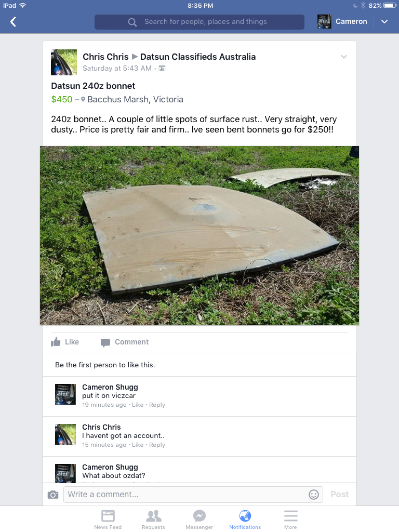
Task: Open the More menu tab
Action: point(291,520)
